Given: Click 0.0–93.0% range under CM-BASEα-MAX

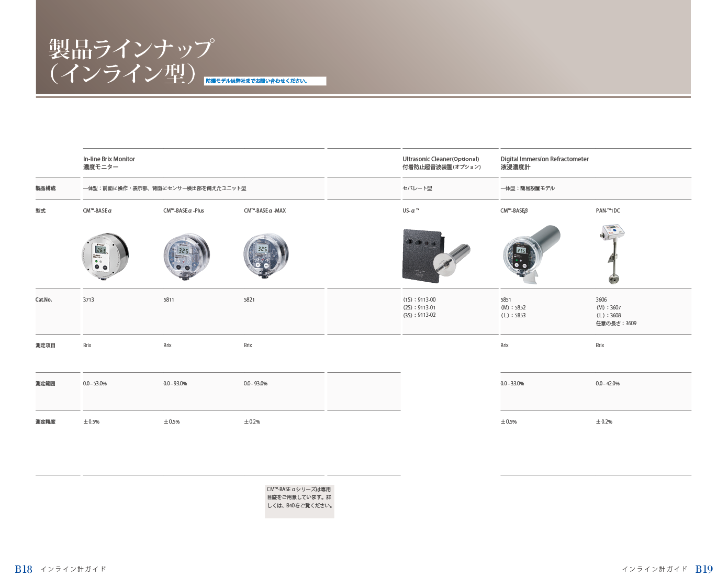Looking at the screenshot, I should [x=255, y=383].
